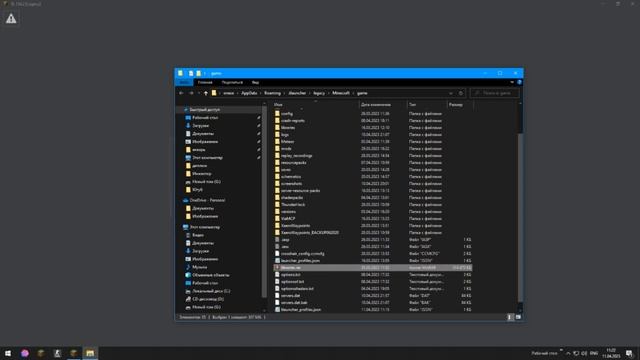Select the resourcepacks folder row

tap(373, 162)
